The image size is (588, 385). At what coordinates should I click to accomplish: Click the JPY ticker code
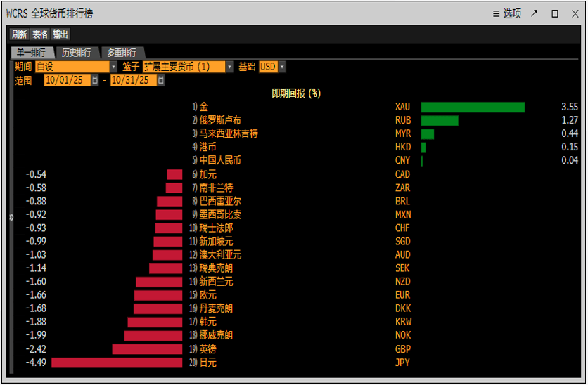pos(402,363)
